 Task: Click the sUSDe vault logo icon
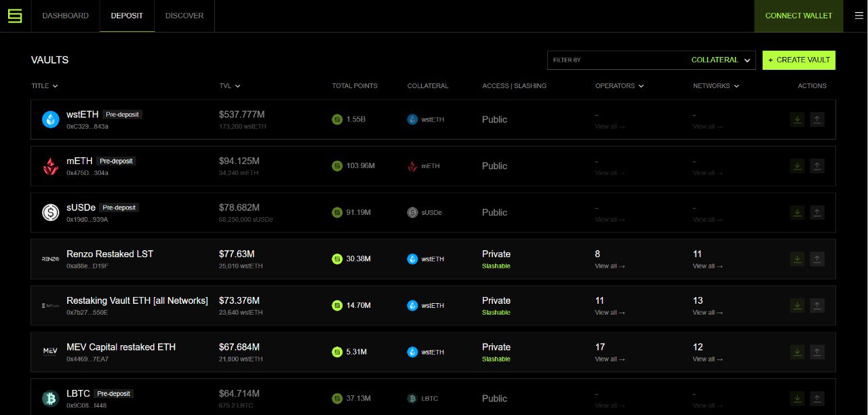click(x=51, y=212)
